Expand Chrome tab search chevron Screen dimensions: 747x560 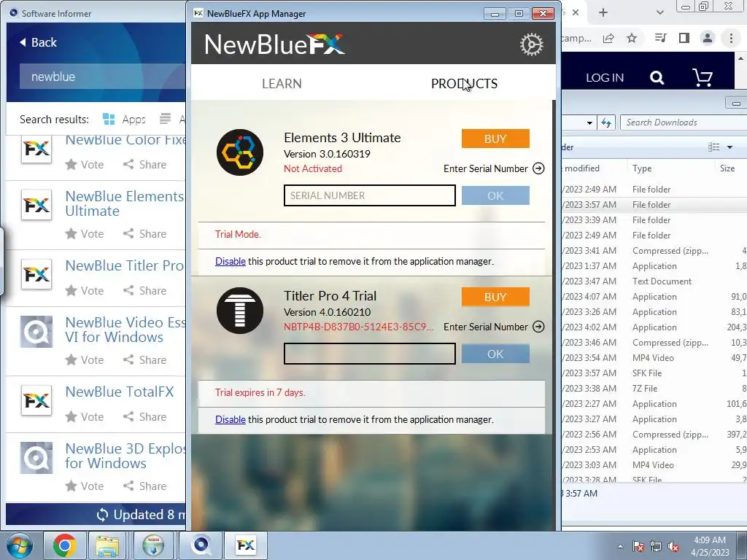coord(659,13)
